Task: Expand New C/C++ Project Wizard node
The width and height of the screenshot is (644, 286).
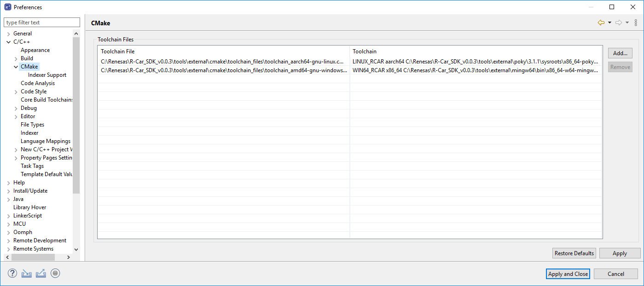Action: click(x=16, y=149)
